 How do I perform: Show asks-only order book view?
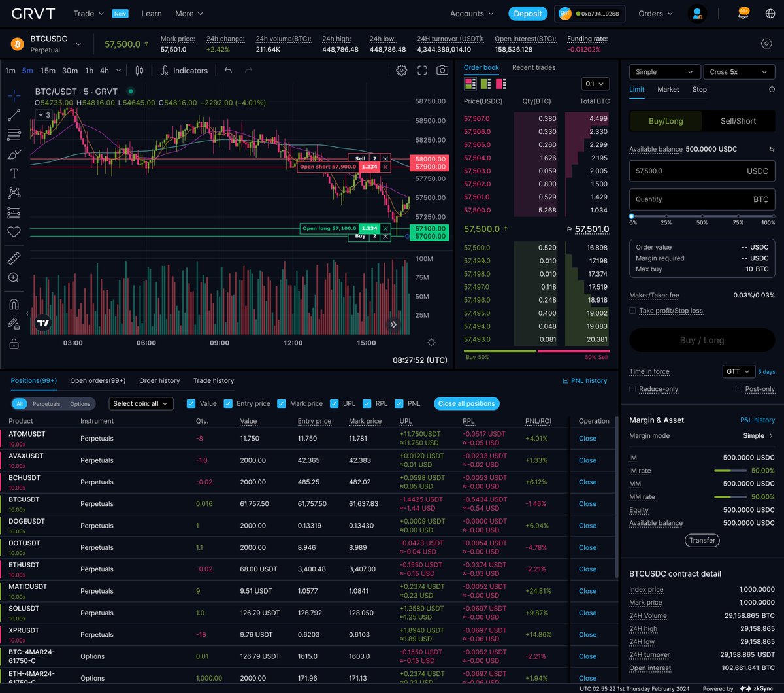click(x=501, y=84)
